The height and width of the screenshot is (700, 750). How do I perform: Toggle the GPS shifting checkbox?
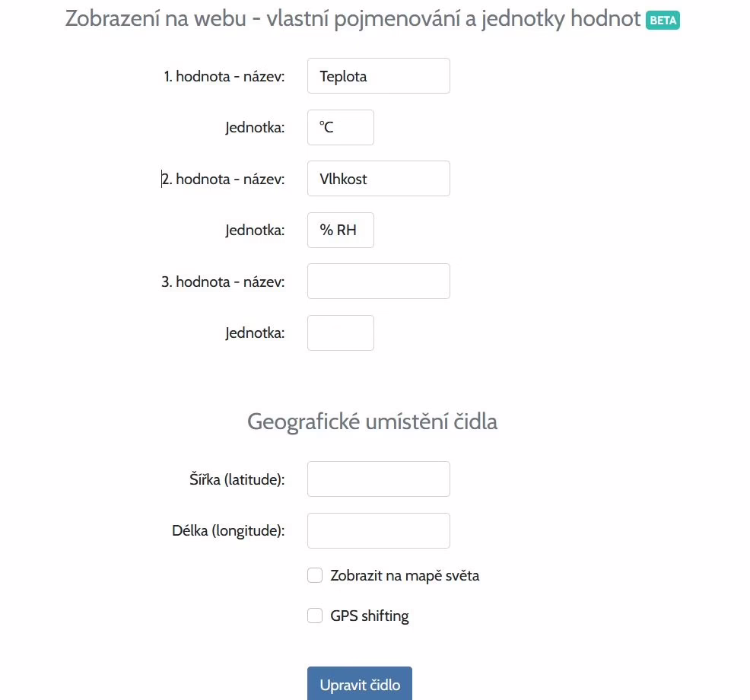coord(315,616)
